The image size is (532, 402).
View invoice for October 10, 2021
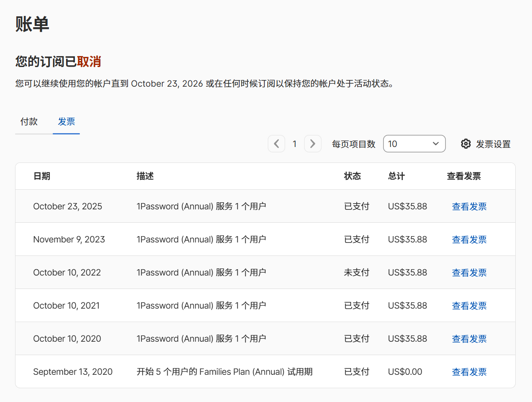469,306
